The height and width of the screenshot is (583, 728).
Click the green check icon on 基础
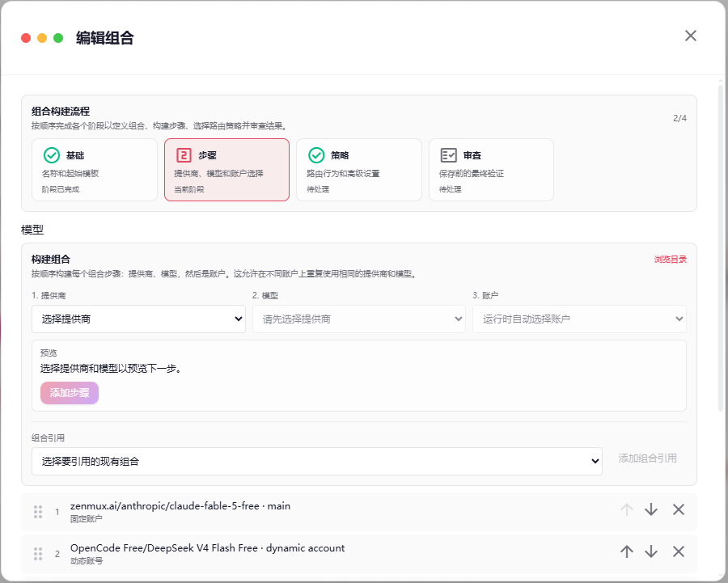pyautogui.click(x=52, y=155)
